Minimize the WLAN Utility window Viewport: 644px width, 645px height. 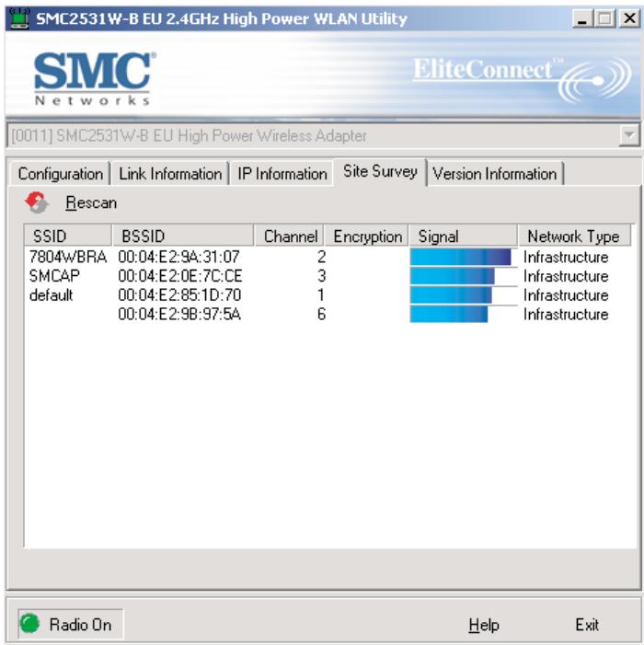tap(583, 18)
